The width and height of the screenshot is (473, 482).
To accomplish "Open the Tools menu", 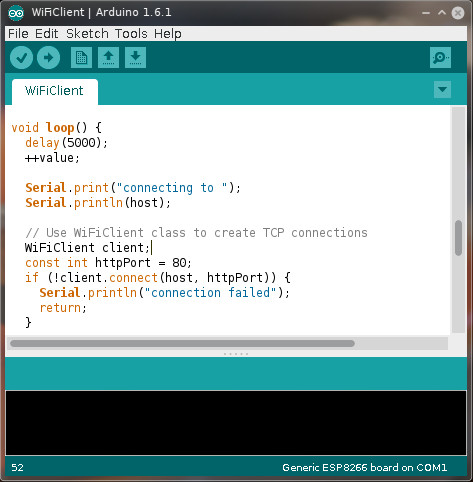I will pyautogui.click(x=131, y=34).
